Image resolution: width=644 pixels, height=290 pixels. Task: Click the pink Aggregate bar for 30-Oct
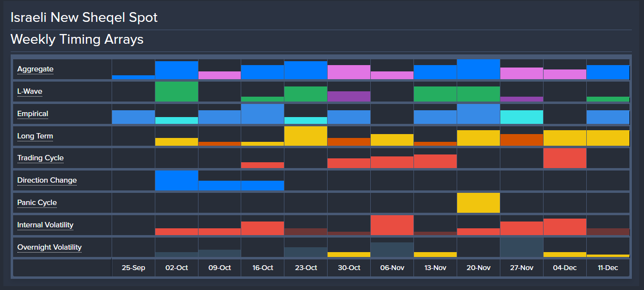[x=348, y=72]
